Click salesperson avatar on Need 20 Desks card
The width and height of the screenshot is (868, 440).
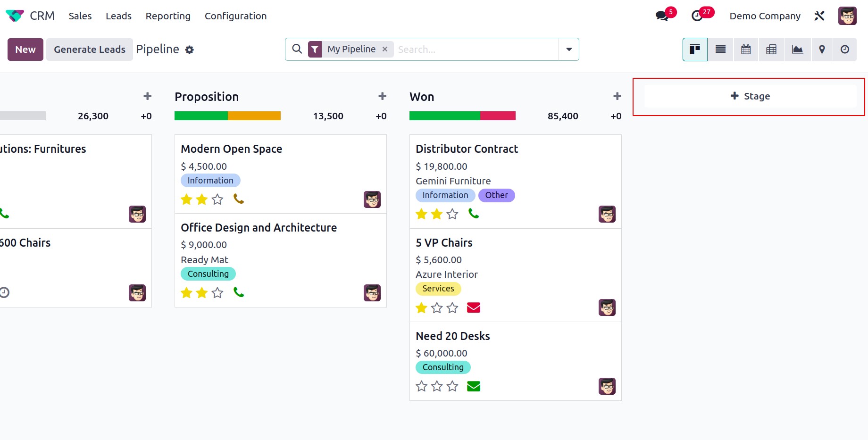tap(607, 386)
